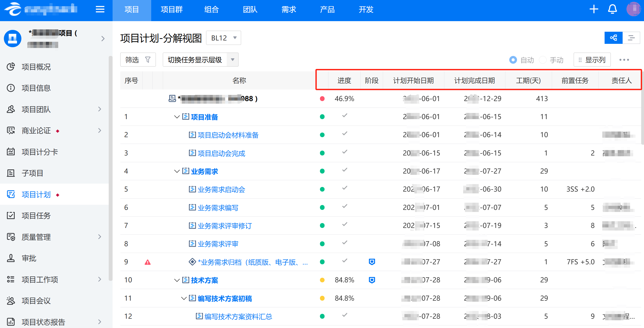
Task: Click milestone shield icon on 技术方案 row
Action: point(372,280)
